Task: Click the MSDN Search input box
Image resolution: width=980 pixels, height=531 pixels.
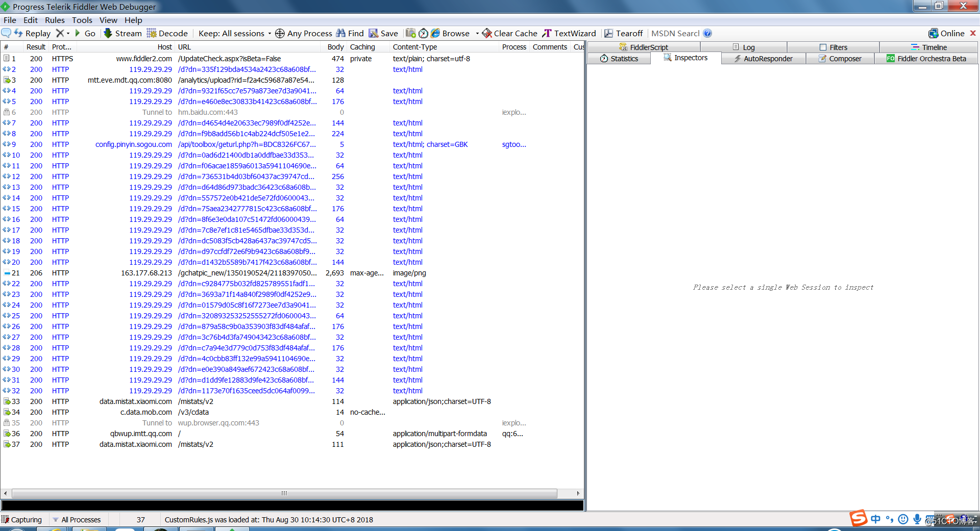Action: coord(675,33)
